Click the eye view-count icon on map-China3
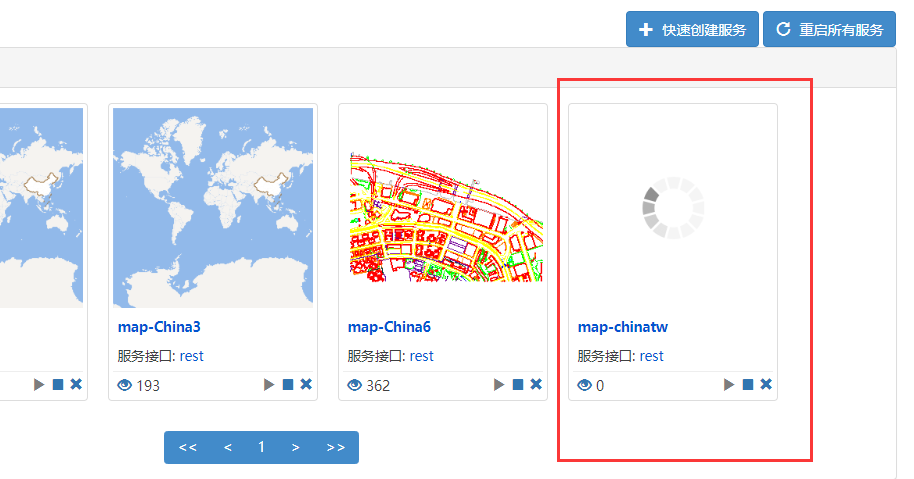Image resolution: width=914 pixels, height=479 pixels. 125,385
